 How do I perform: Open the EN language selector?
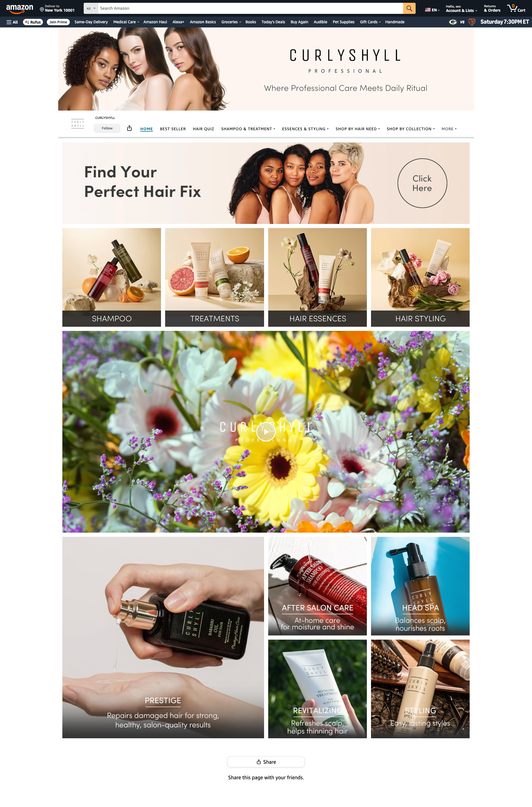click(x=432, y=10)
